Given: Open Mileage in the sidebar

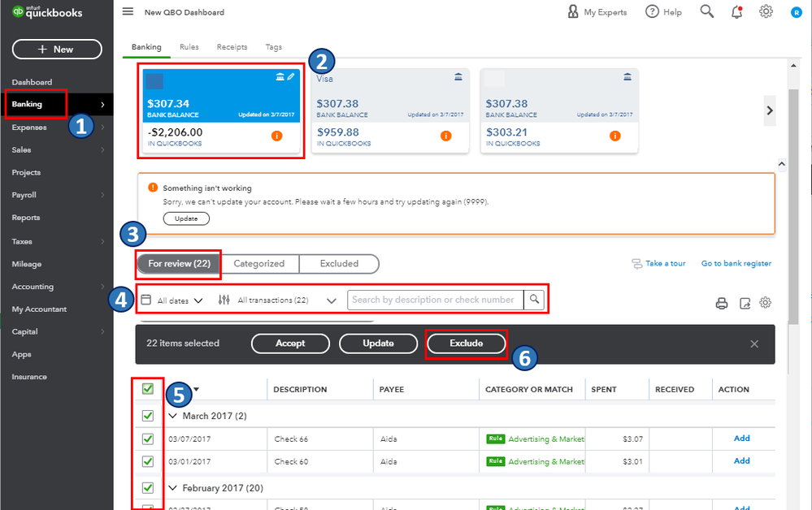Looking at the screenshot, I should click(x=26, y=264).
